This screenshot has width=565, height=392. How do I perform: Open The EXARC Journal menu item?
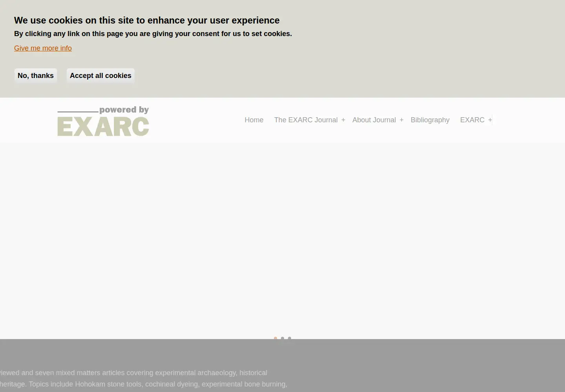click(306, 120)
